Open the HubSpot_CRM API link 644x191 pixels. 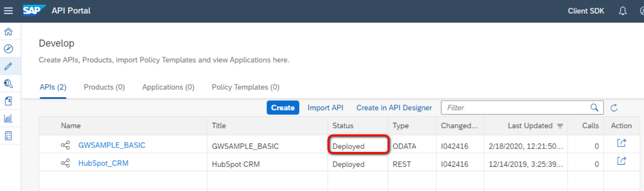(103, 163)
